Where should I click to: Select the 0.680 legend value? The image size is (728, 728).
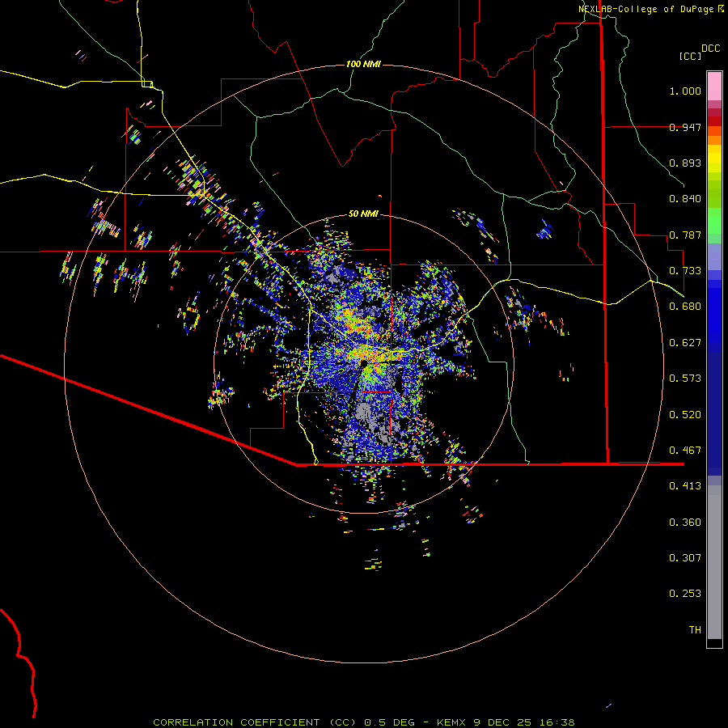coord(685,307)
